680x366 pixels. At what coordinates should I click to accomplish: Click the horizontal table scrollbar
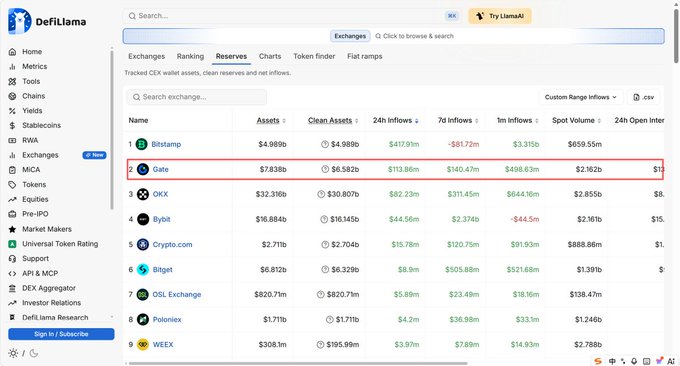click(x=298, y=363)
